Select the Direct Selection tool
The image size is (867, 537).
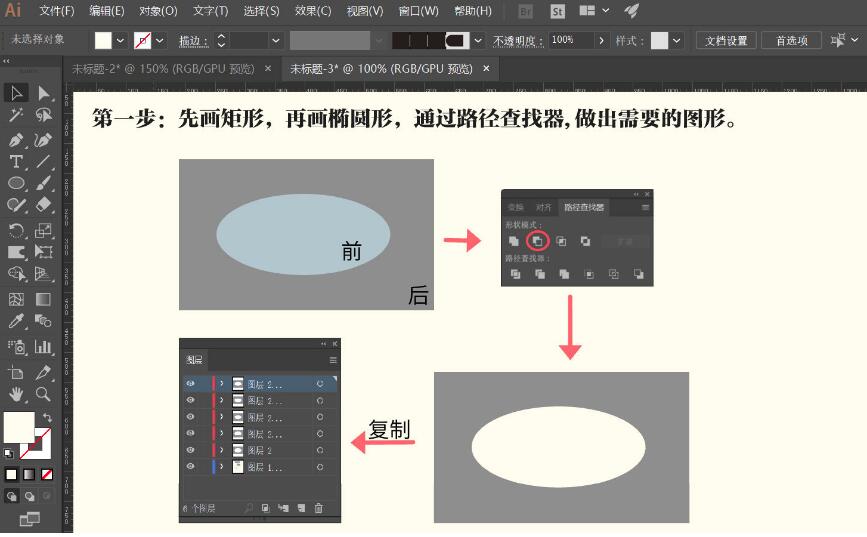click(44, 93)
